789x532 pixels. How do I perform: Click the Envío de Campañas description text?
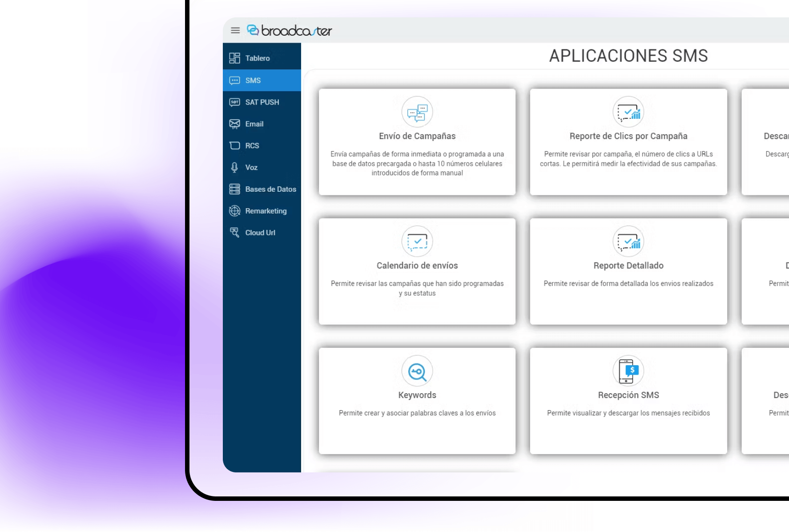(417, 164)
